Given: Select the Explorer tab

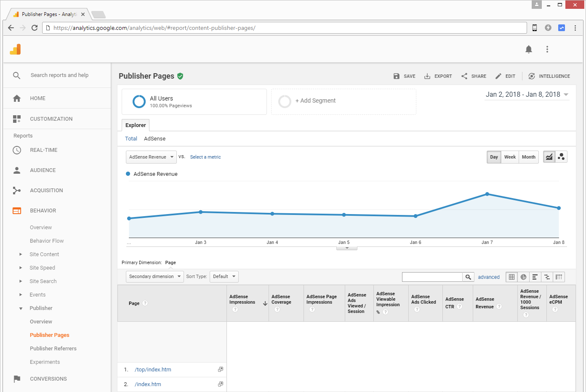Looking at the screenshot, I should (x=136, y=125).
